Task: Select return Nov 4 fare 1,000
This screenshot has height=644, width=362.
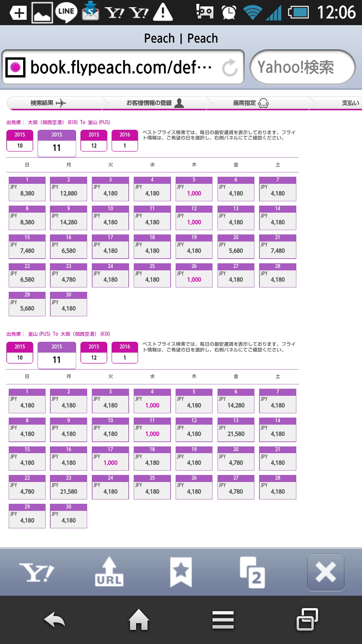Action: click(152, 401)
